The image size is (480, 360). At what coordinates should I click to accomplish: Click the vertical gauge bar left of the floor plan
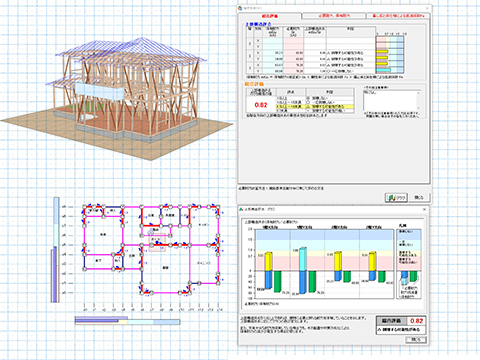pyautogui.click(x=56, y=249)
